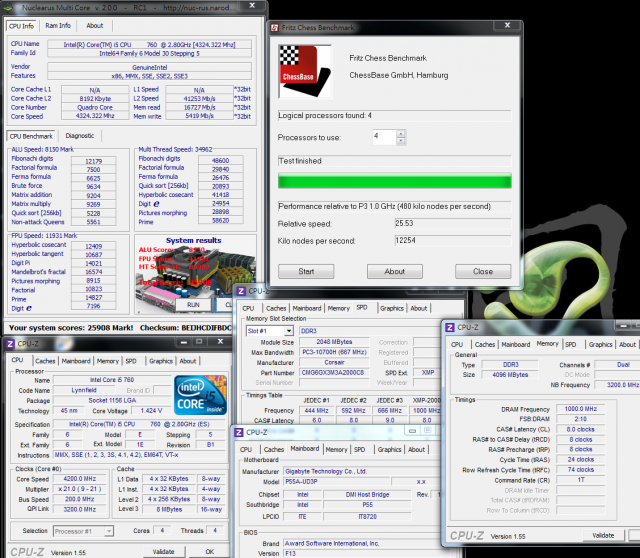Open Graphics tab in CPU-Z Mainboard window

click(x=389, y=449)
